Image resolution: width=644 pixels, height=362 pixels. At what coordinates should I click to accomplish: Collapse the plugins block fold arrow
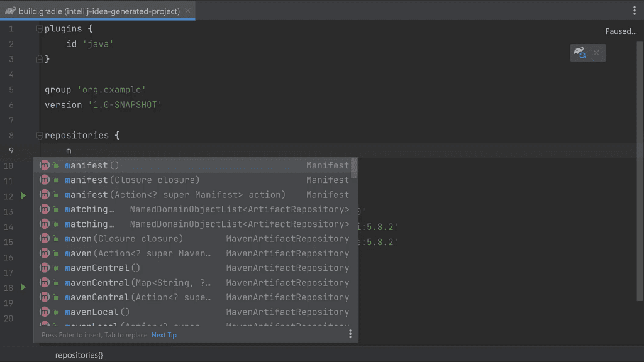[x=39, y=28]
